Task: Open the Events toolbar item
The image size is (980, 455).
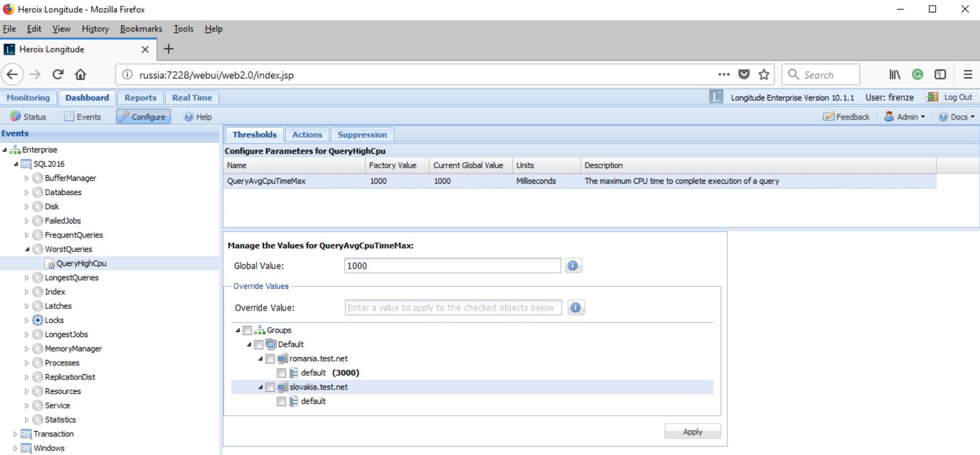Action: (x=83, y=117)
